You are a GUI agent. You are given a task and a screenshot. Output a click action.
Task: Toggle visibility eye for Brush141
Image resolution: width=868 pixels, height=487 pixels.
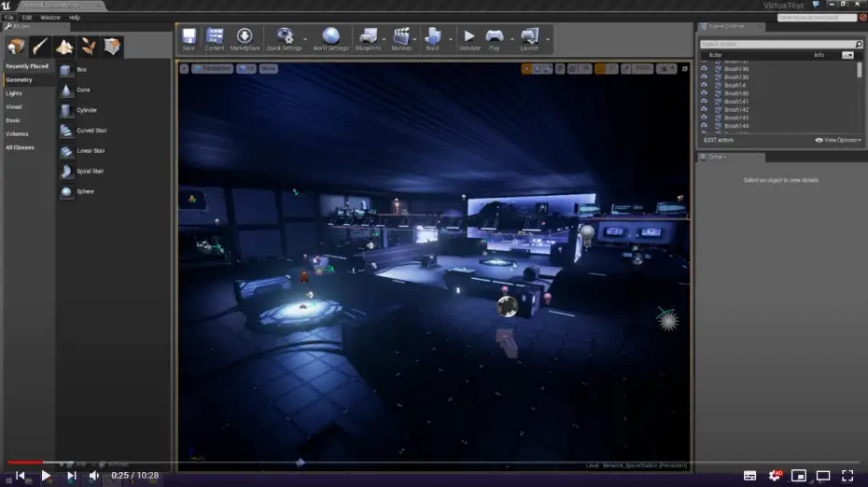pos(704,102)
